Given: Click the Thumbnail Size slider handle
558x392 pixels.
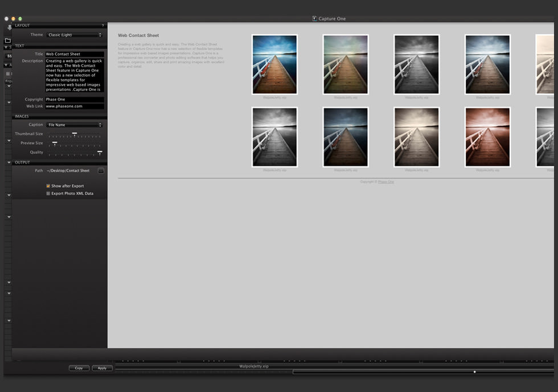Looking at the screenshot, I should 75,134.
